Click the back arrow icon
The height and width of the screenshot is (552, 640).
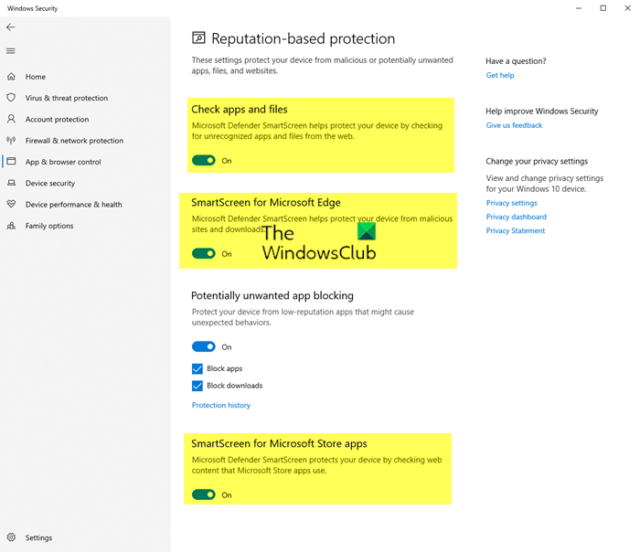11,28
